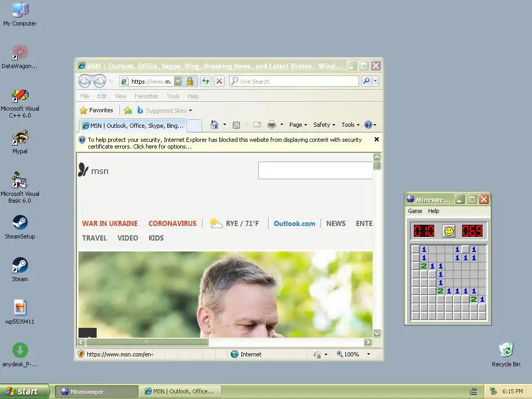Click the on-screen keyboard tray icon

coord(474,392)
